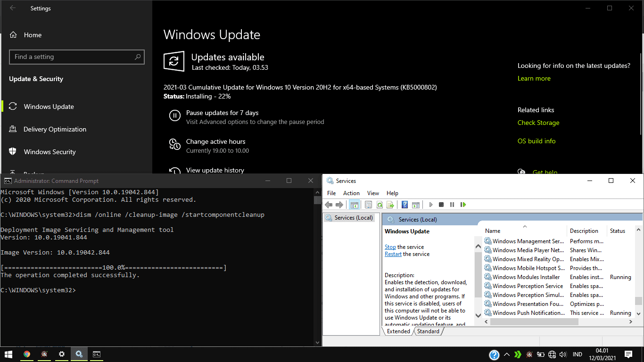
Task: Open the network globe icon in tray
Action: [x=552, y=354]
